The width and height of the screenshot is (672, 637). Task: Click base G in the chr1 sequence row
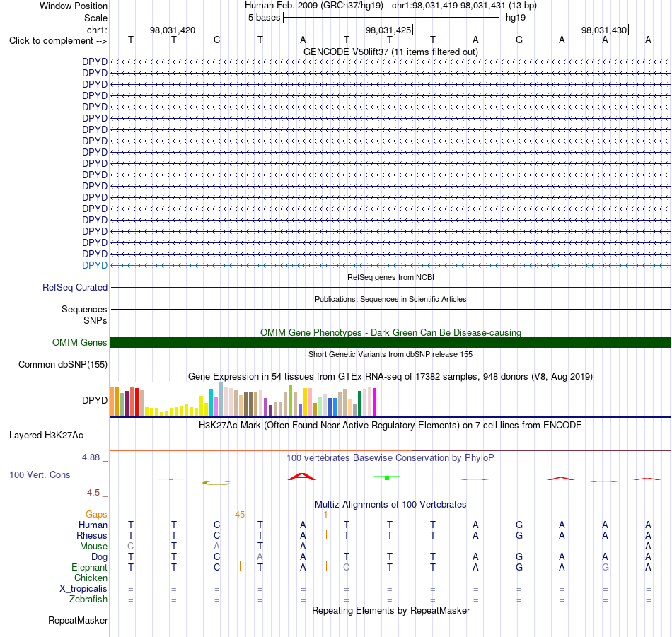coord(519,40)
